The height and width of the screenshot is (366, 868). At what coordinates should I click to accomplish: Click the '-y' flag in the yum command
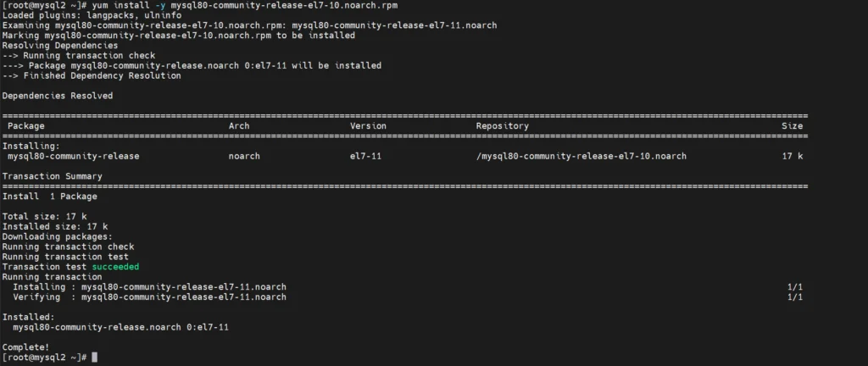[x=160, y=6]
